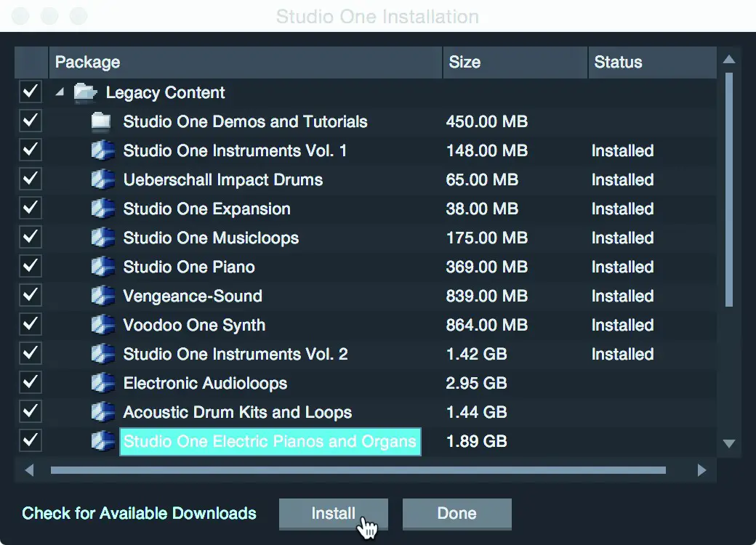Click the Studio One Electric Pianos and Organs icon
Image resolution: width=756 pixels, height=545 pixels.
coord(102,441)
